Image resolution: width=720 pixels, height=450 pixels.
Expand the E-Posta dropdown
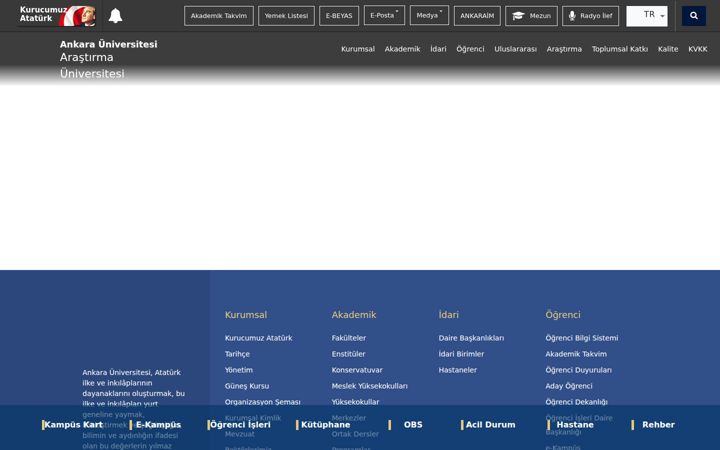tap(384, 15)
